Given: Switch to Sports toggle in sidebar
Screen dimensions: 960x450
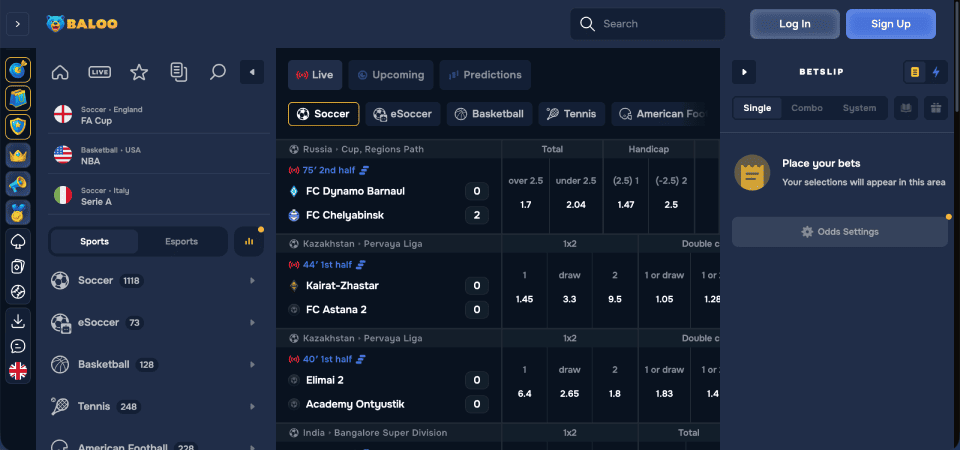Looking at the screenshot, I should tap(94, 241).
